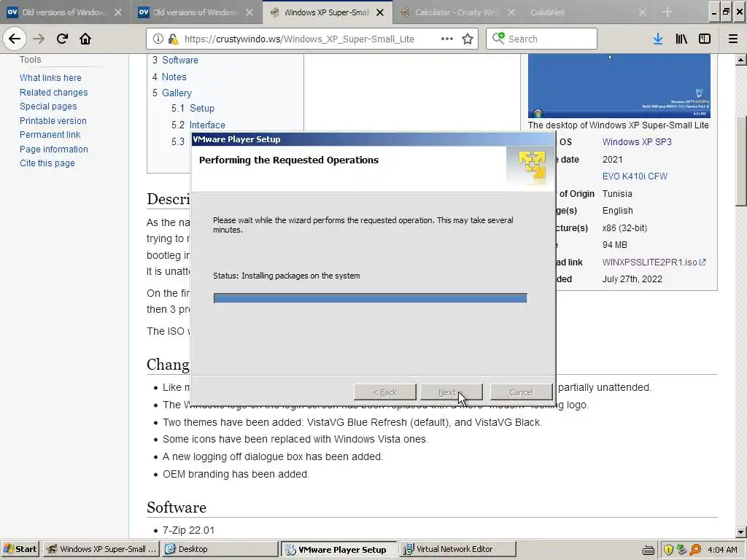Toggle the sidebar view icon

[x=705, y=39]
